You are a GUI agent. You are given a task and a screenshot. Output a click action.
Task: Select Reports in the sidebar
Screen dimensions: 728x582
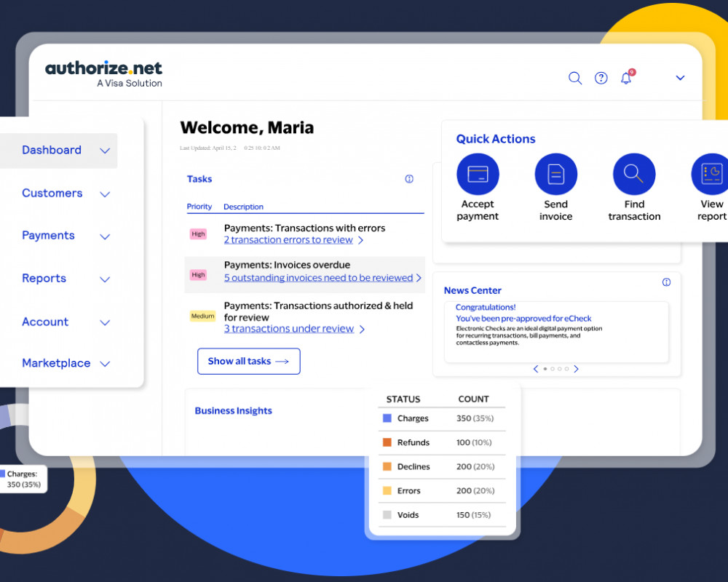(44, 278)
